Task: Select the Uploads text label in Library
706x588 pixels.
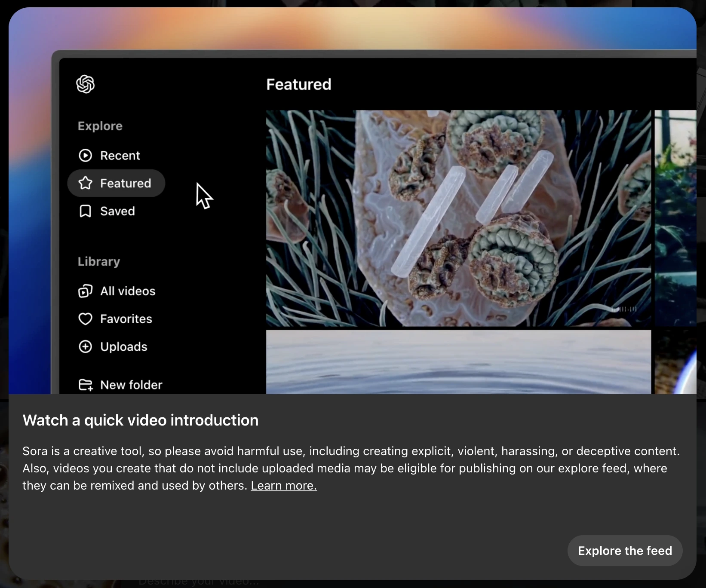Action: click(x=124, y=346)
